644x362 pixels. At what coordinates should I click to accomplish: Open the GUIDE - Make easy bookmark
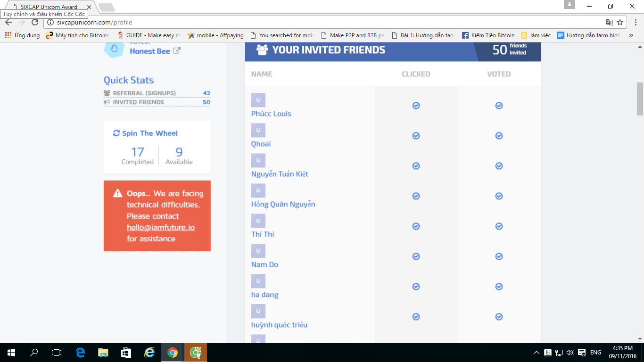pyautogui.click(x=149, y=35)
